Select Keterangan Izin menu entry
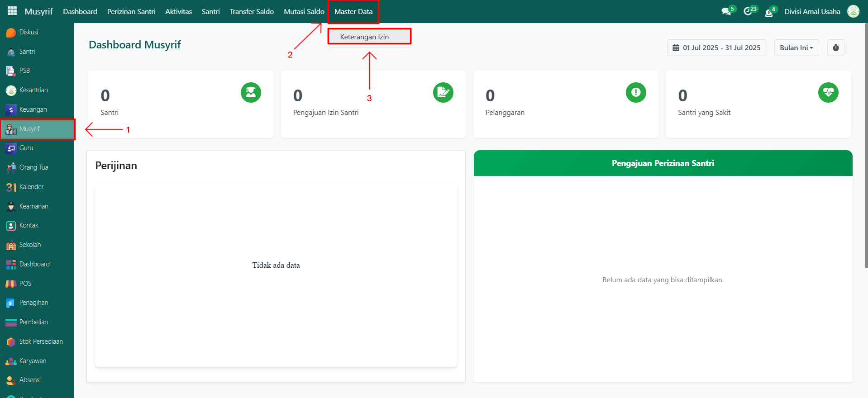Image resolution: width=868 pixels, height=398 pixels. pos(364,37)
